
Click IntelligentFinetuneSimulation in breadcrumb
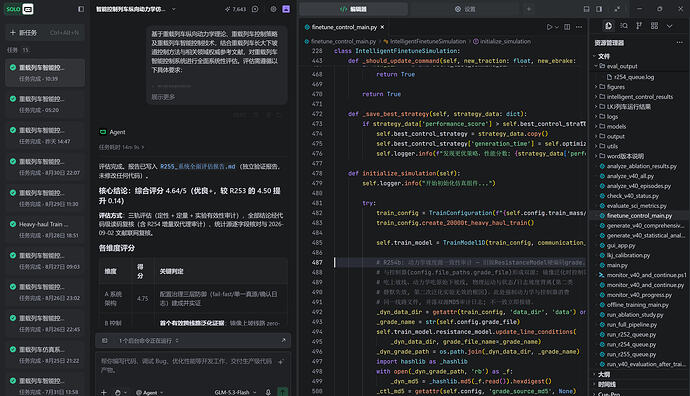pyautogui.click(x=427, y=41)
